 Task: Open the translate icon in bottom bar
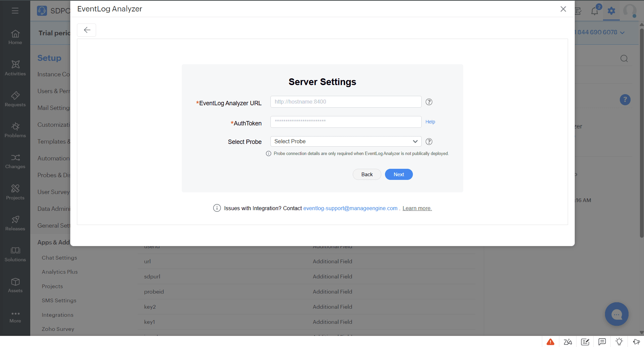(568, 342)
